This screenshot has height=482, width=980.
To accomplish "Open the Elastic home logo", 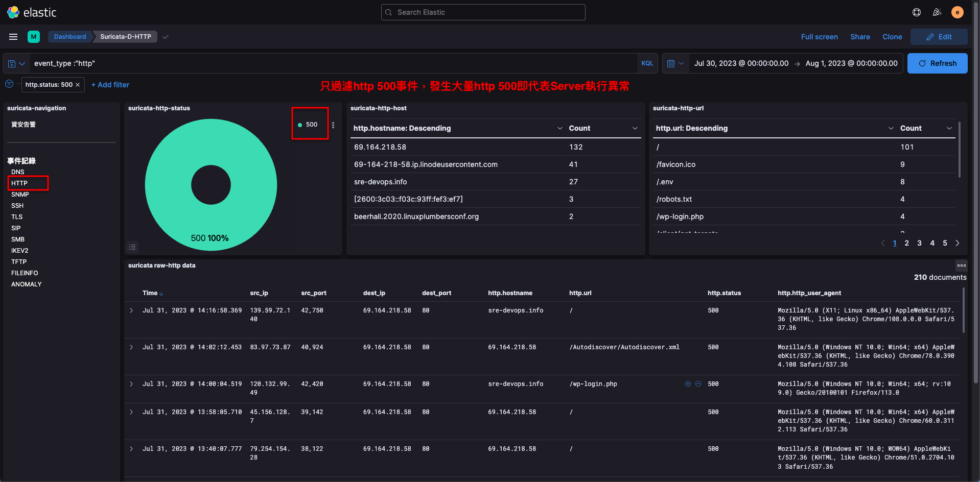I will tap(32, 12).
